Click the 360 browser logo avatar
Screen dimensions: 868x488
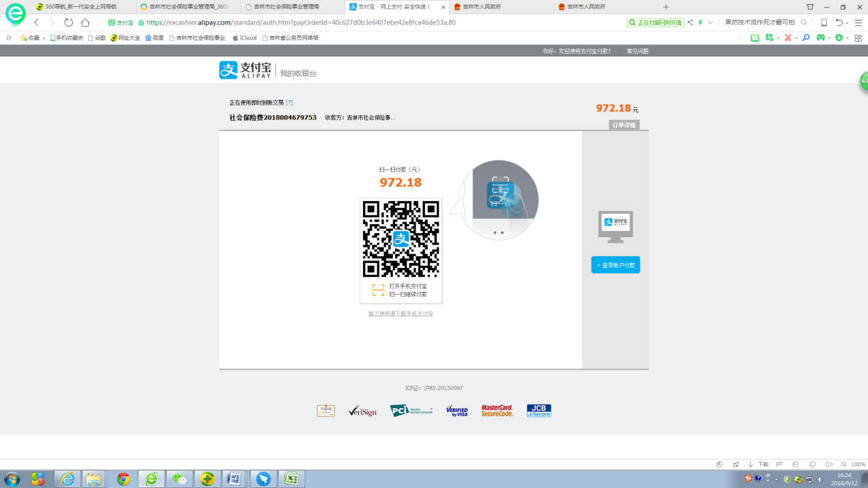coord(15,14)
